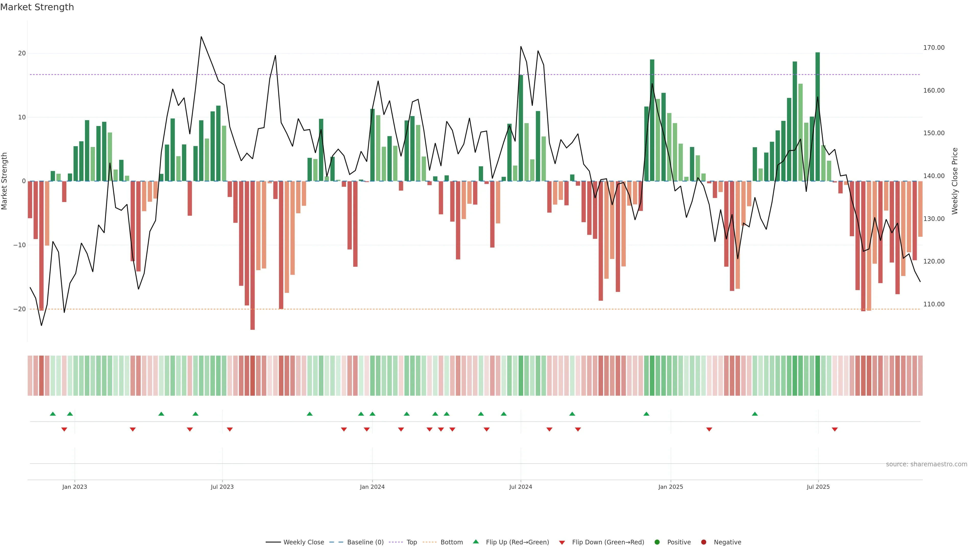Screen dimensions: 980x551
Task: Click the Jan 2023 x-axis label
Action: (75, 487)
